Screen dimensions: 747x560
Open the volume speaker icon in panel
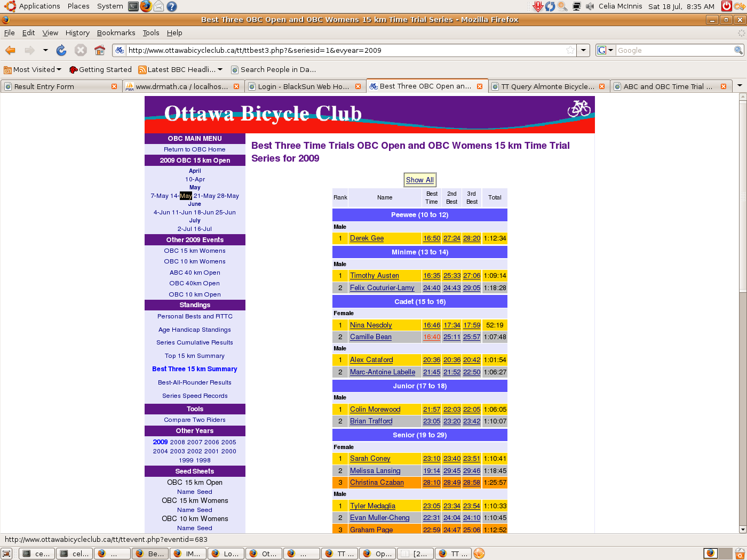[x=590, y=6]
